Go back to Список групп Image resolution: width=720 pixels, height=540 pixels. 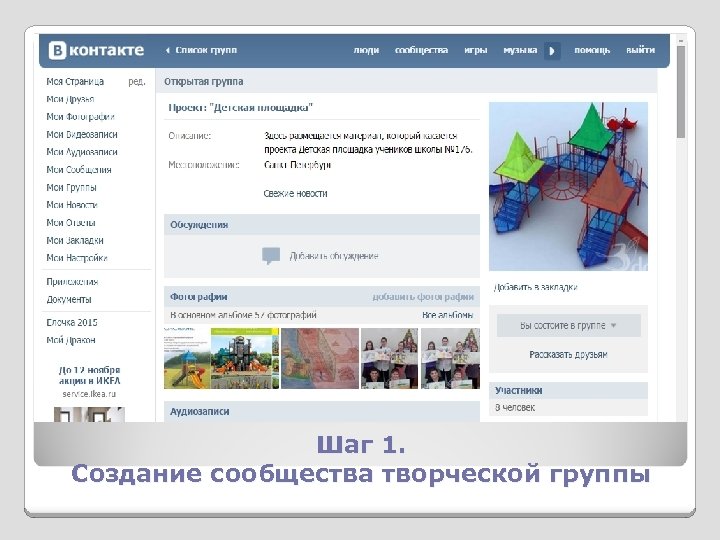(201, 50)
